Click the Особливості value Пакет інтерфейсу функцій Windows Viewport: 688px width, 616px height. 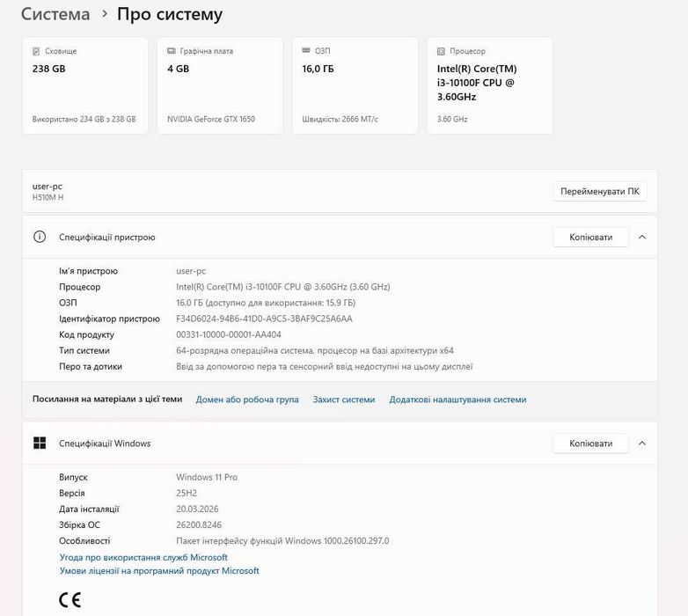pyautogui.click(x=282, y=541)
